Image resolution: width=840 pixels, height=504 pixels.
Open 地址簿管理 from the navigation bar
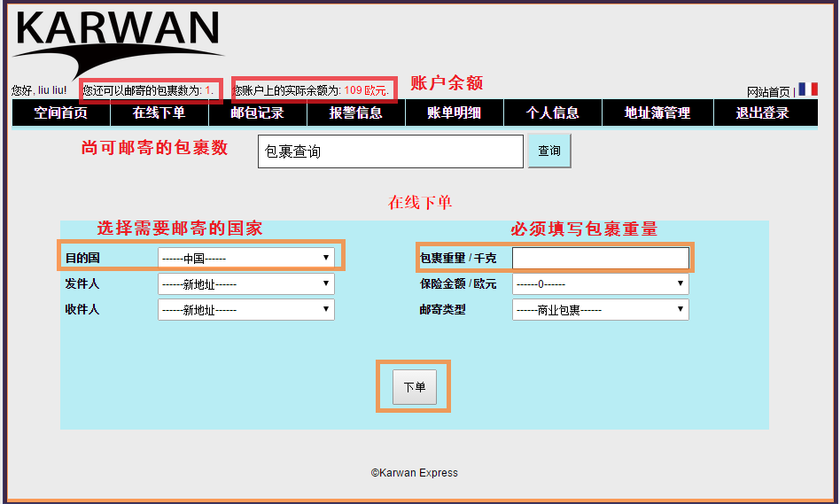657,112
